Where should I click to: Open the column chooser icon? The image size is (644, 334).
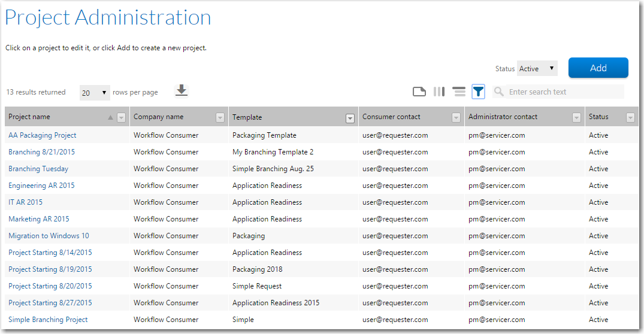pyautogui.click(x=439, y=92)
